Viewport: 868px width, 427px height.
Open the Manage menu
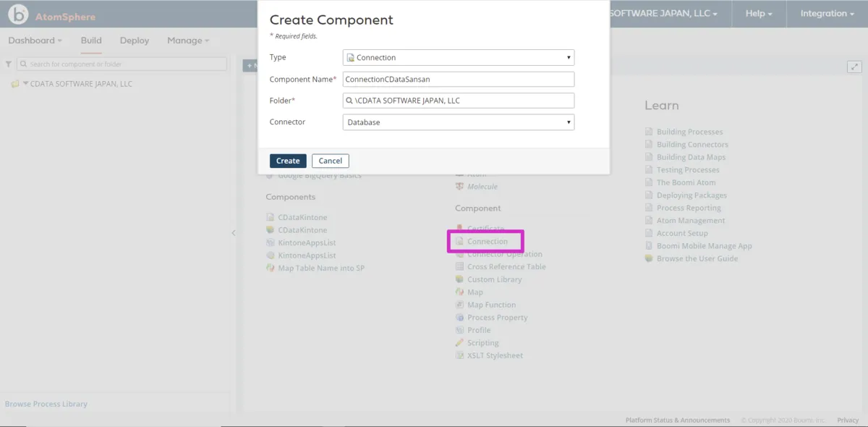[187, 41]
